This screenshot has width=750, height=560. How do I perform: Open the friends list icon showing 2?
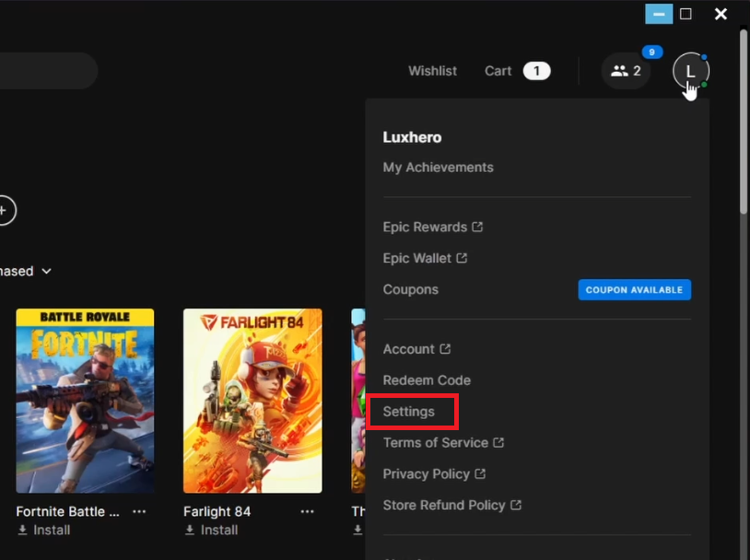(626, 71)
